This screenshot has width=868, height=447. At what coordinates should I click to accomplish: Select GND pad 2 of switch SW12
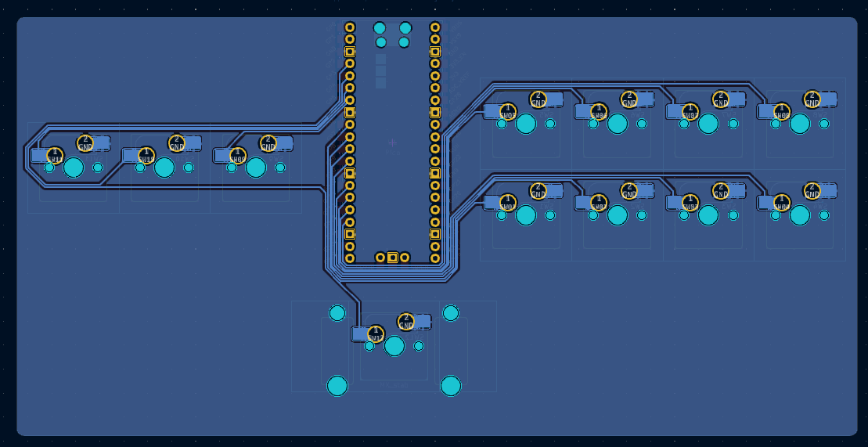(405, 321)
